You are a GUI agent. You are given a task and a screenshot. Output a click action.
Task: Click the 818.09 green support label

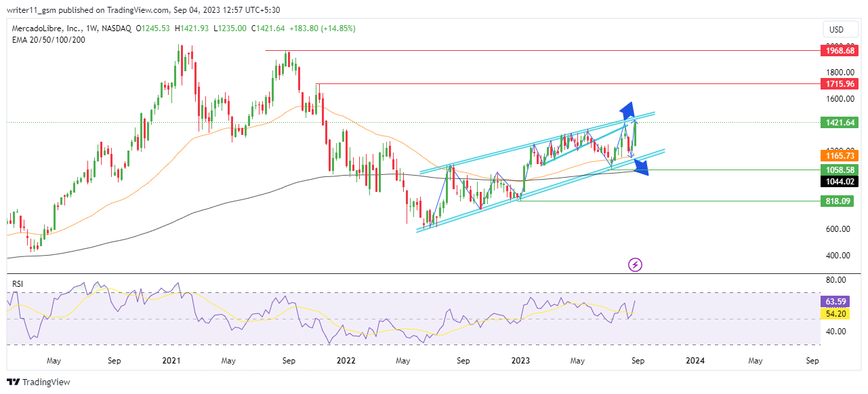(x=839, y=201)
